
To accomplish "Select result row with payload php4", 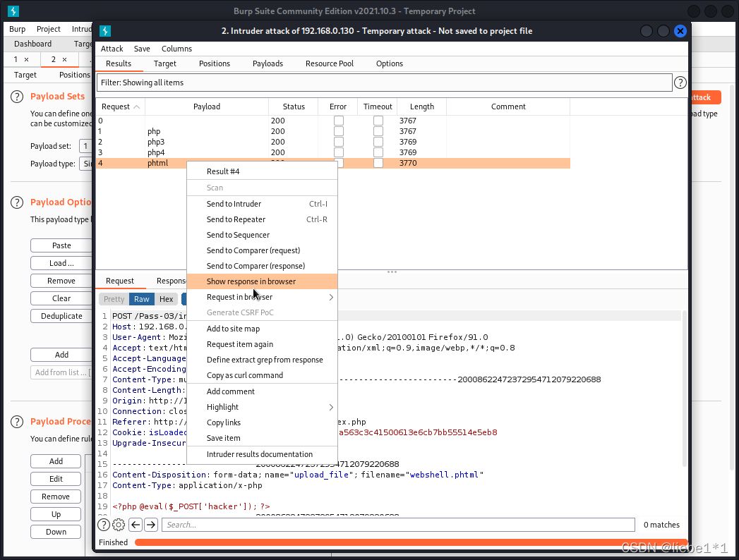I will coord(332,152).
